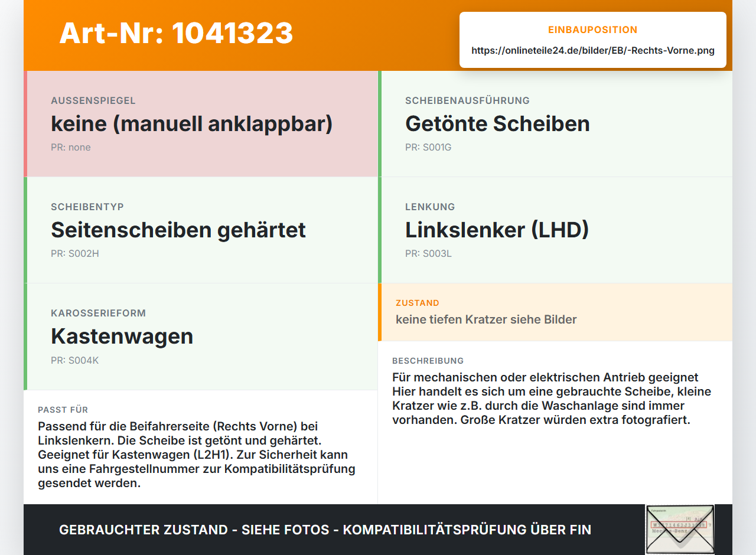
Task: Select the Kastenwagen card
Action: [x=201, y=337]
